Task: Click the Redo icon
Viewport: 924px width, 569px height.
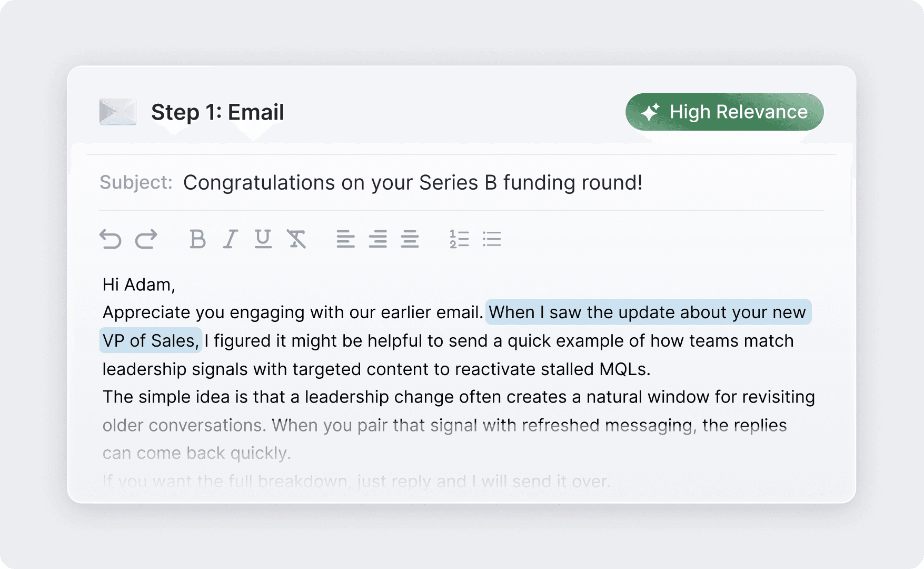Action: coord(146,239)
